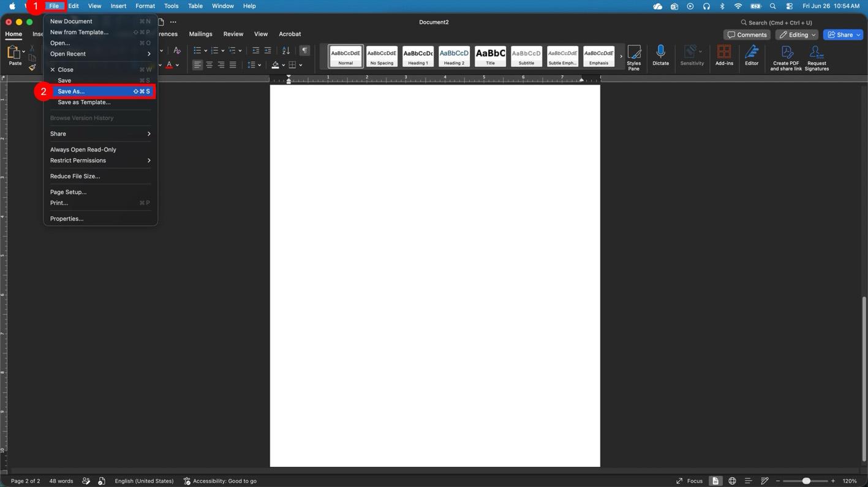This screenshot has height=487, width=868.
Task: Switch to Web Layout view
Action: (732, 481)
